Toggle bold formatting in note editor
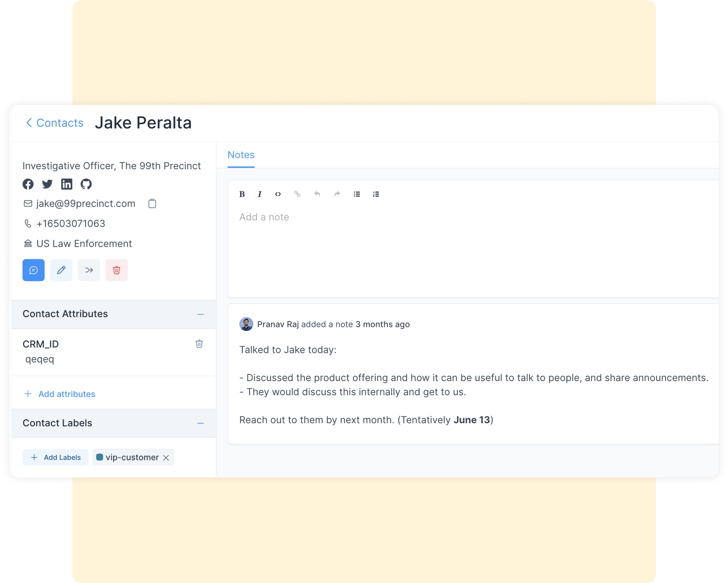Screen dimensions: 728x583 [242, 194]
